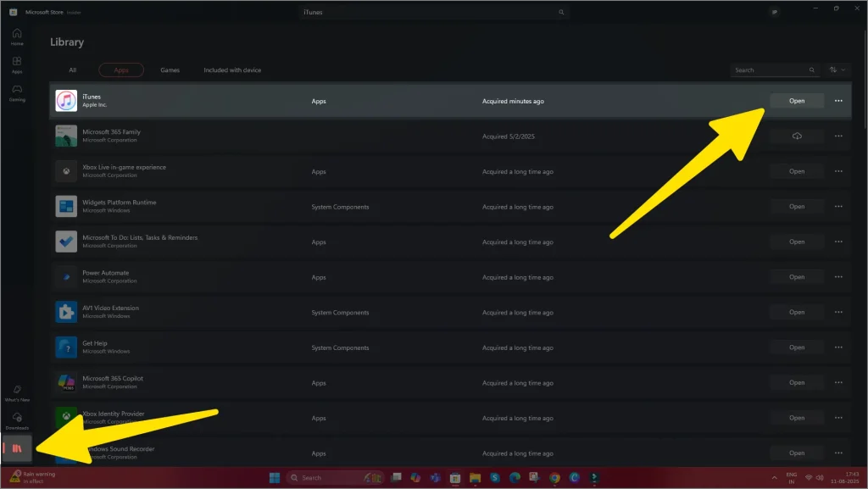Toggle the Apps filter in the library
Screen dimensions: 868x489
coord(121,70)
